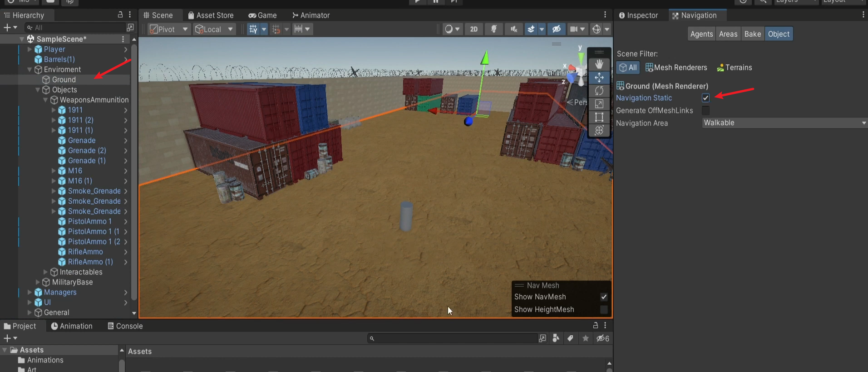This screenshot has width=868, height=372.
Task: Select MilitaryBase in Hierarchy
Action: (73, 282)
